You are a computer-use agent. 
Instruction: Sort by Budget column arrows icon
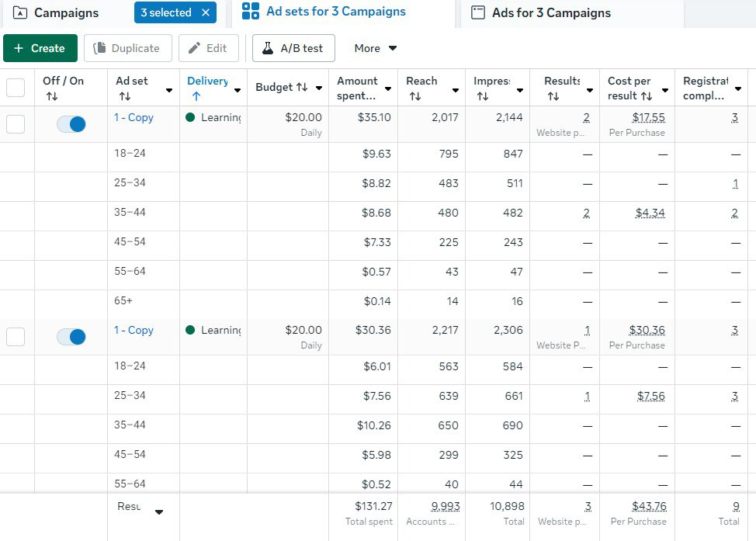click(x=302, y=88)
